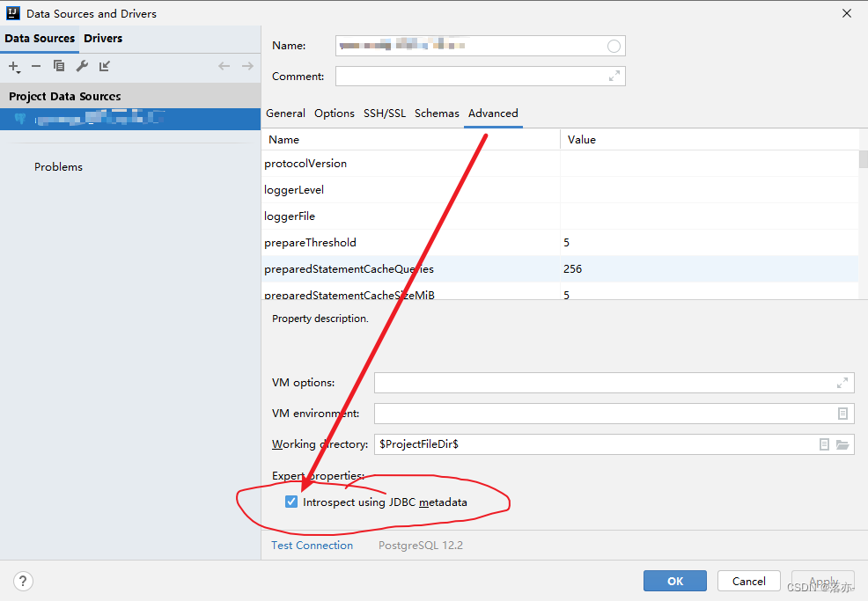Image resolution: width=868 pixels, height=601 pixels.
Task: Open the Schemas tab
Action: coord(437,113)
